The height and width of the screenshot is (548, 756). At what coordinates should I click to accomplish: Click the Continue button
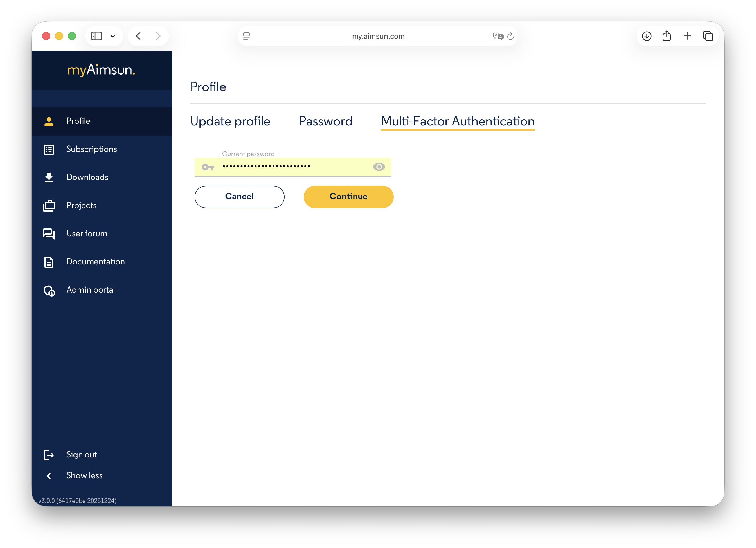348,197
